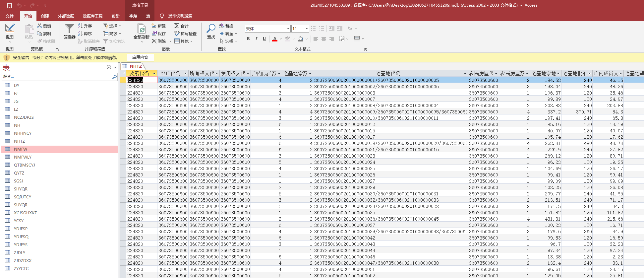The height and width of the screenshot is (278, 644).
Task: Toggle Italic formatting
Action: click(x=256, y=39)
